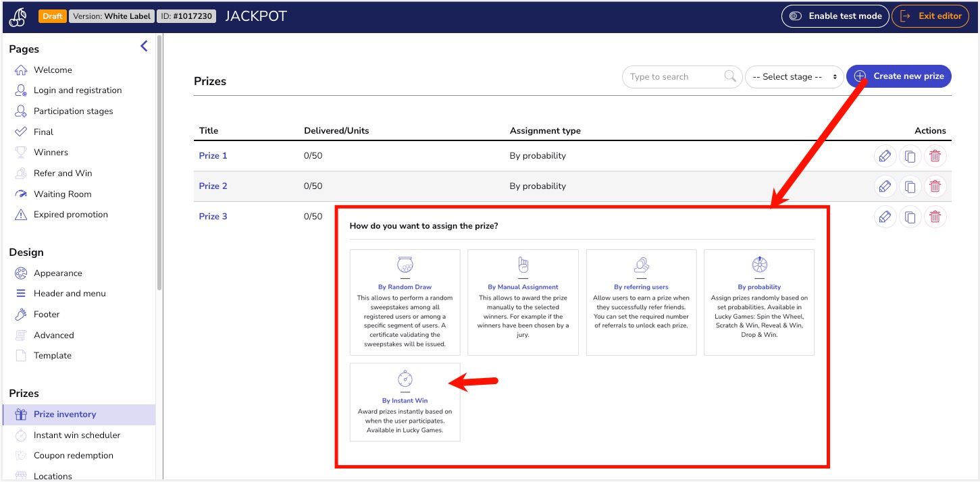Image resolution: width=980 pixels, height=482 pixels.
Task: Open the Select stage dropdown
Action: pos(794,77)
